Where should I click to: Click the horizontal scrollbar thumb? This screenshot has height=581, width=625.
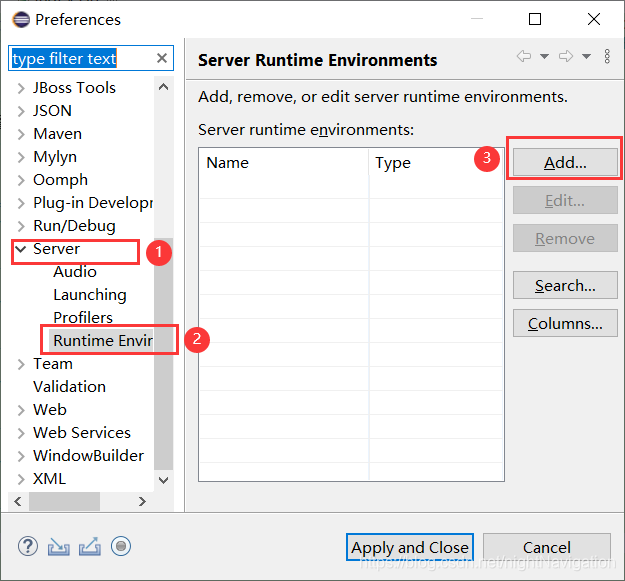64,501
